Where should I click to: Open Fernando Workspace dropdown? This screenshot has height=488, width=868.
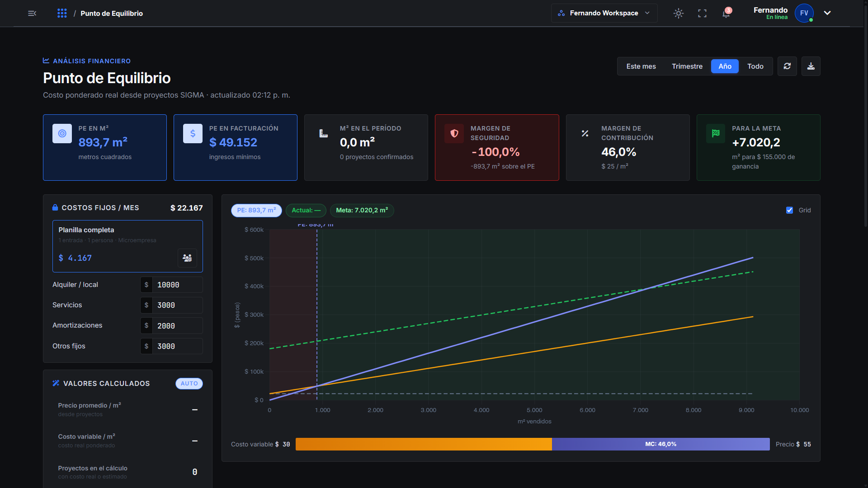tap(604, 13)
